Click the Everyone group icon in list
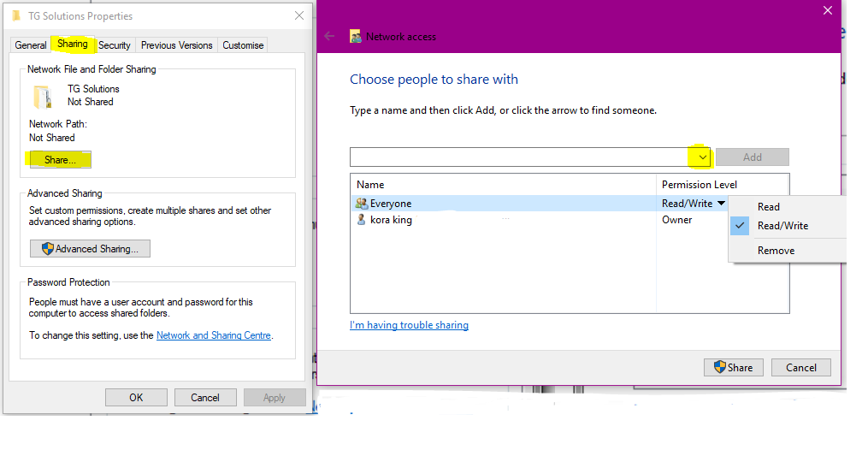The height and width of the screenshot is (450, 868). [x=361, y=204]
